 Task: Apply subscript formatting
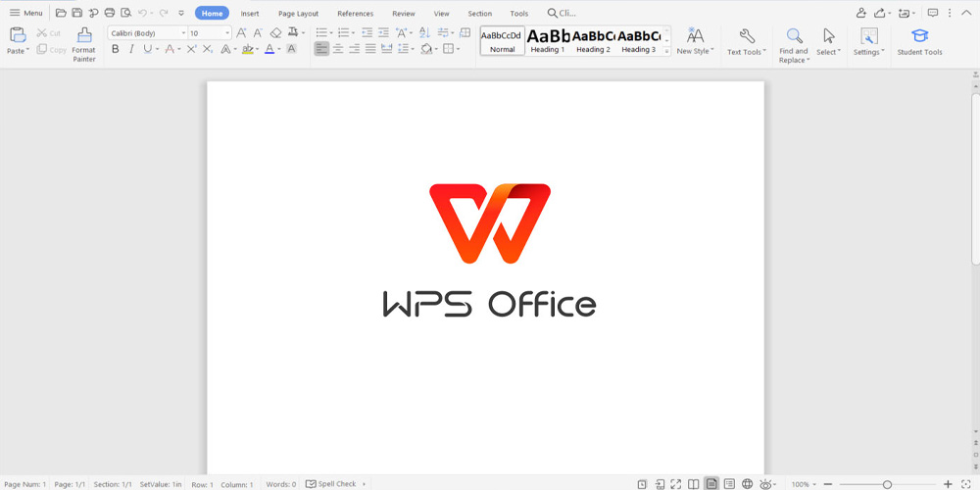pyautogui.click(x=208, y=49)
